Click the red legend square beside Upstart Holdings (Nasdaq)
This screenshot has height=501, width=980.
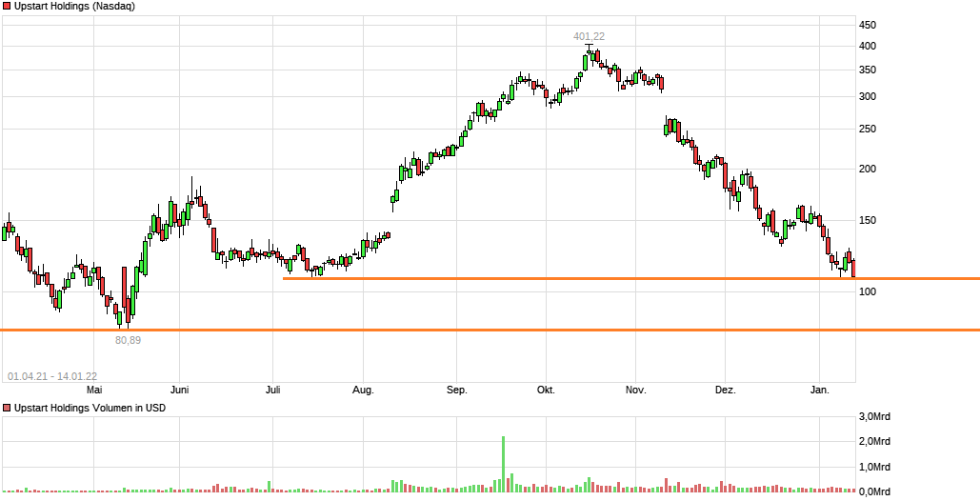point(8,7)
